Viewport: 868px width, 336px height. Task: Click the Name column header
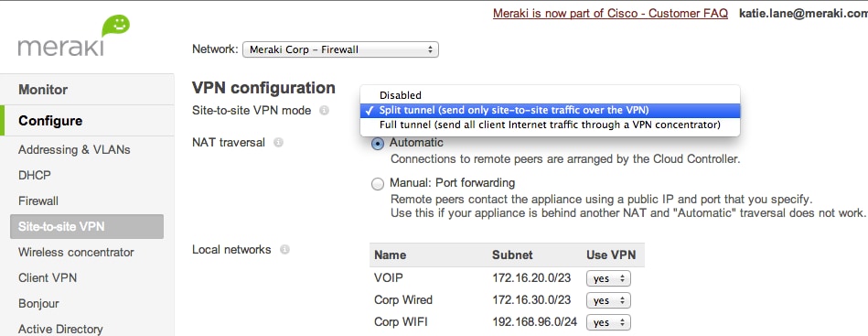click(x=390, y=255)
